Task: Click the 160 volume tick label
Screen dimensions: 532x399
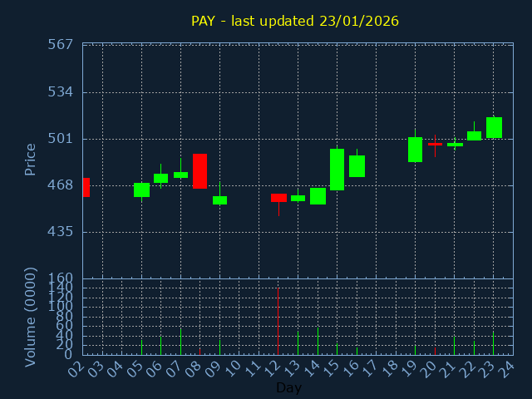Action: pyautogui.click(x=65, y=278)
